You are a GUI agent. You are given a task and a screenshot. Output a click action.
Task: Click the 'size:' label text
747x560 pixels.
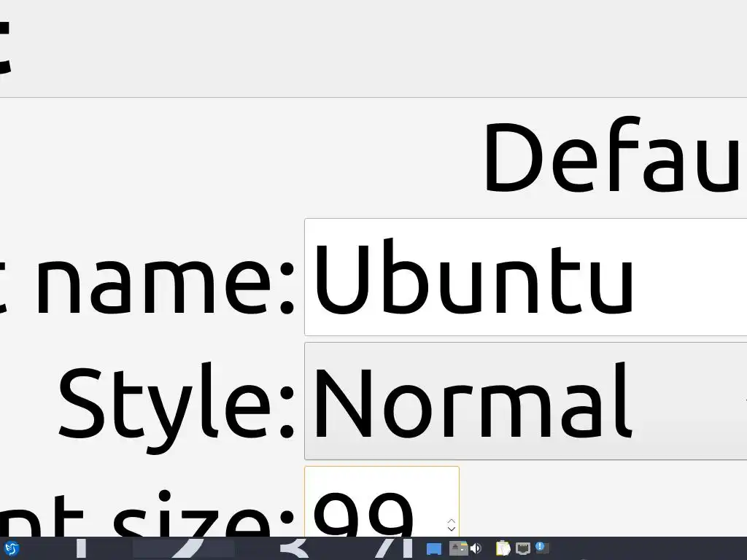coord(204,514)
